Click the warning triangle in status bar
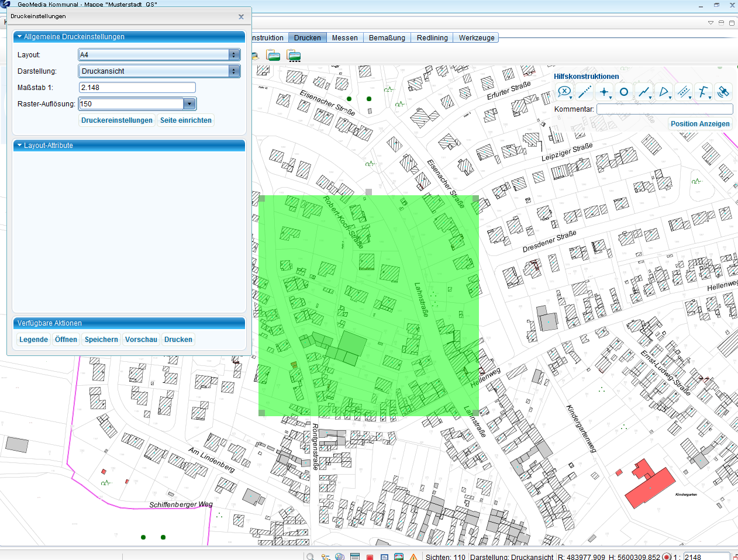Screen dimensions: 738x560 413,557
